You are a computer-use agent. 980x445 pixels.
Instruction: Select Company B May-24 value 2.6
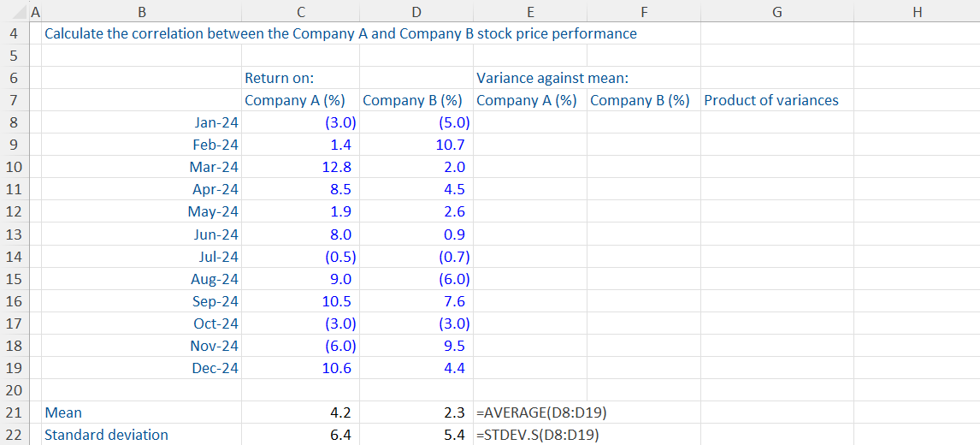tap(416, 211)
